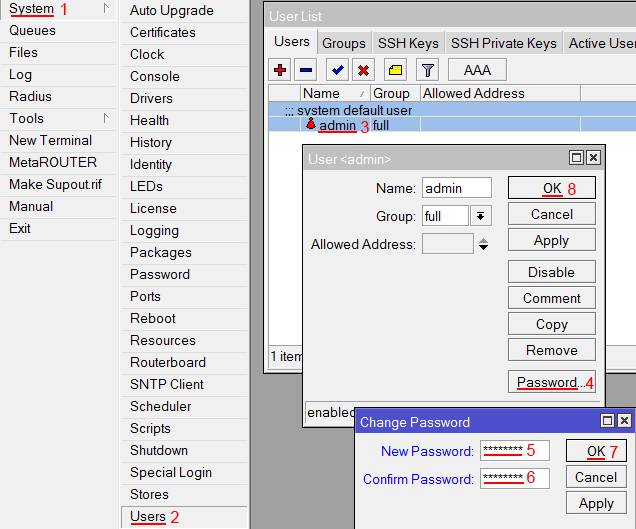
Task: Expand the Group dropdown arrow
Action: pyautogui.click(x=481, y=216)
